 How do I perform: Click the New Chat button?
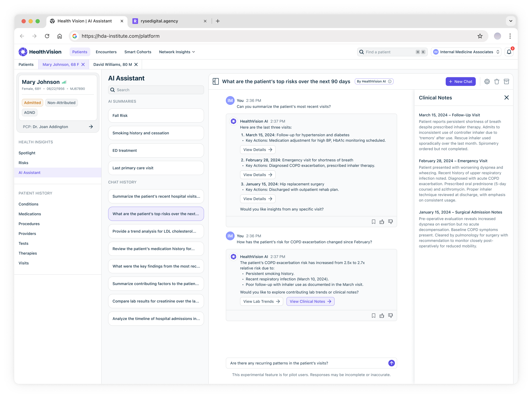click(x=460, y=81)
